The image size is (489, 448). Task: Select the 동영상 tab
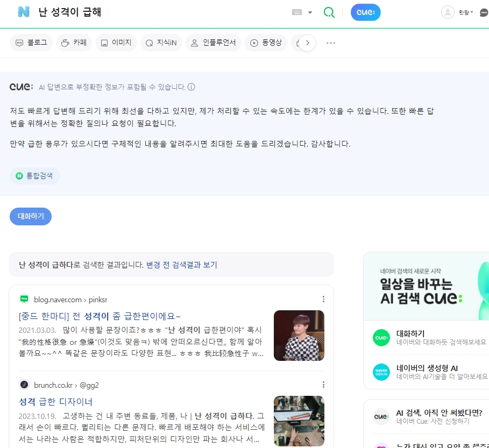[266, 42]
